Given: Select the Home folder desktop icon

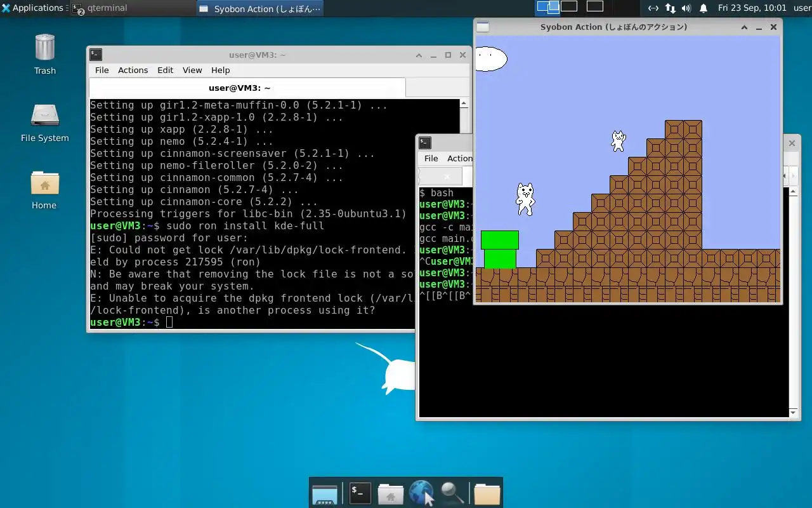Looking at the screenshot, I should tap(44, 190).
